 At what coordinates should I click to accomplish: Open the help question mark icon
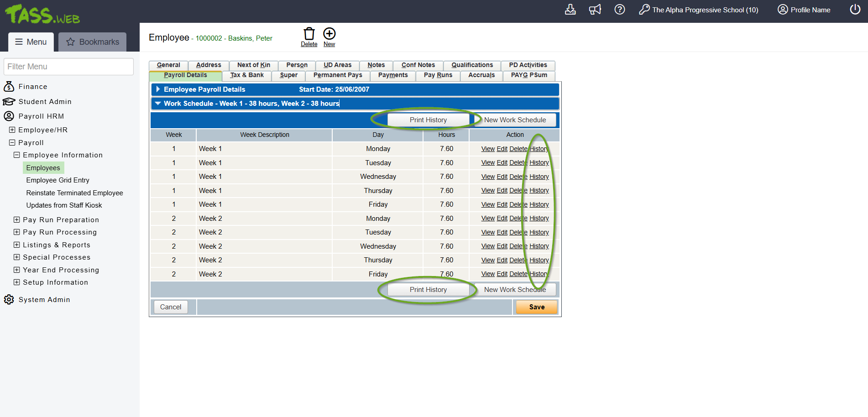click(619, 10)
